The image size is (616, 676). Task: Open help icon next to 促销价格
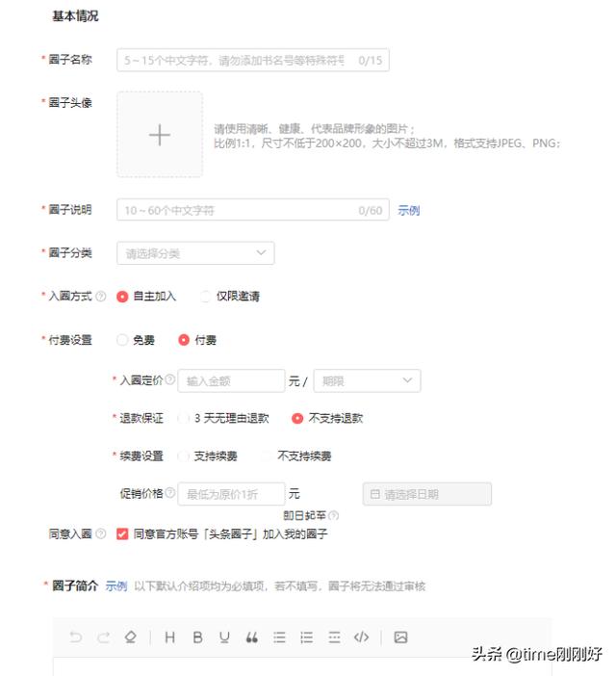170,492
